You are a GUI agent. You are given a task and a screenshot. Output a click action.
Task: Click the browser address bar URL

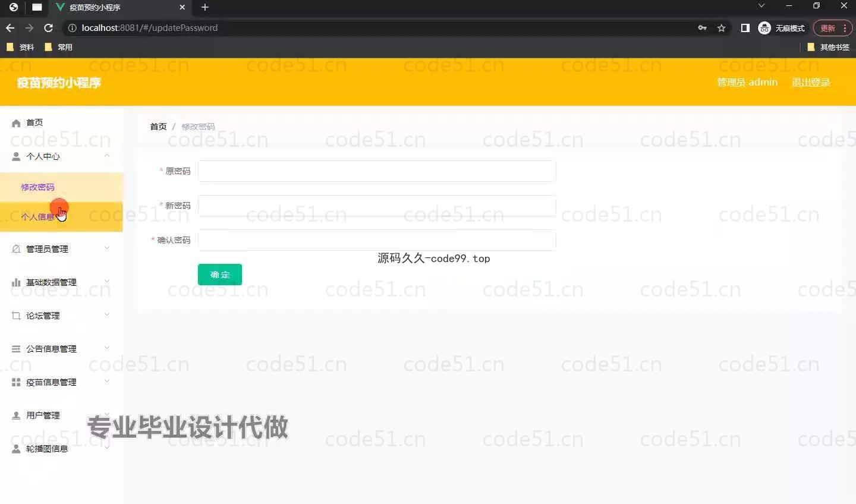coord(150,28)
